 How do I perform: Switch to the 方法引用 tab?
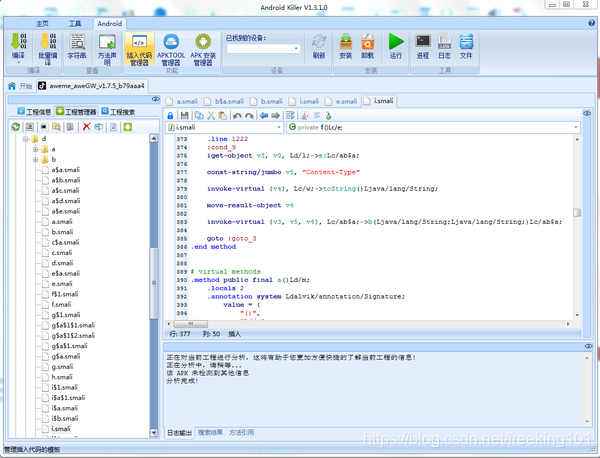click(241, 432)
